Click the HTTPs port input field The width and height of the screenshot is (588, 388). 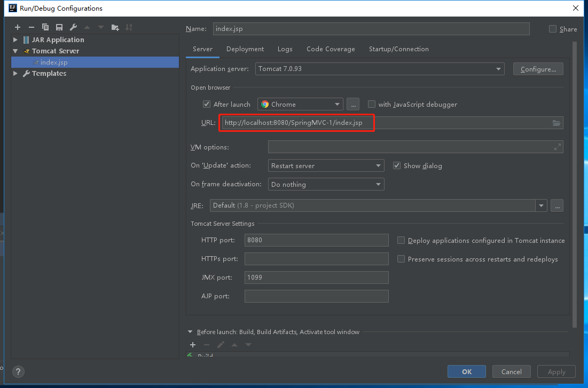[x=317, y=259]
